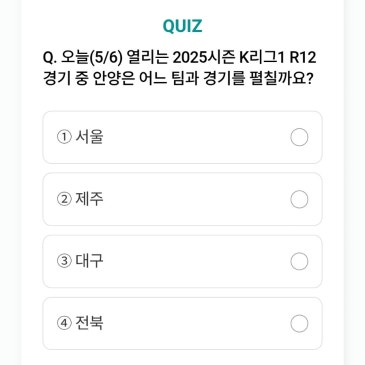Click the QUIZ heading
This screenshot has height=365, width=365.
click(x=182, y=26)
